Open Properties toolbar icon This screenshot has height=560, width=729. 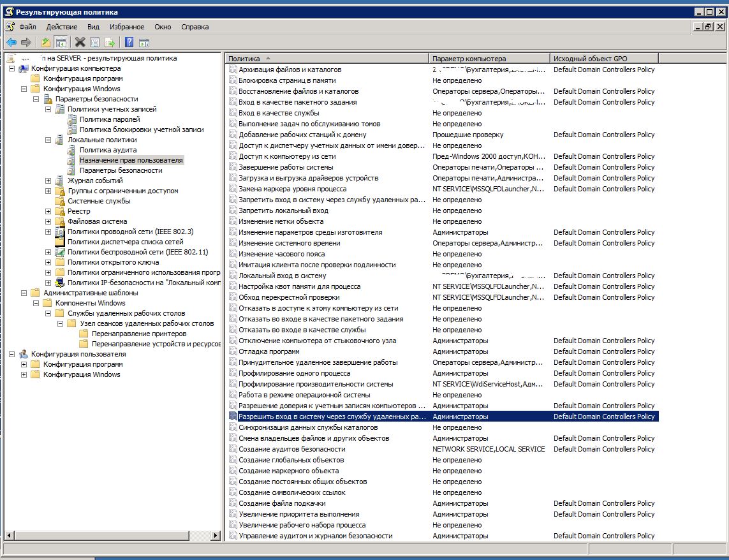[95, 42]
